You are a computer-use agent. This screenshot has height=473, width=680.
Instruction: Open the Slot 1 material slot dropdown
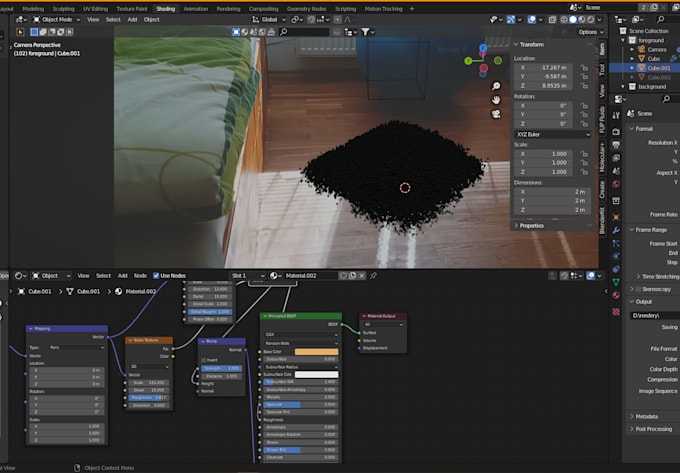click(247, 275)
